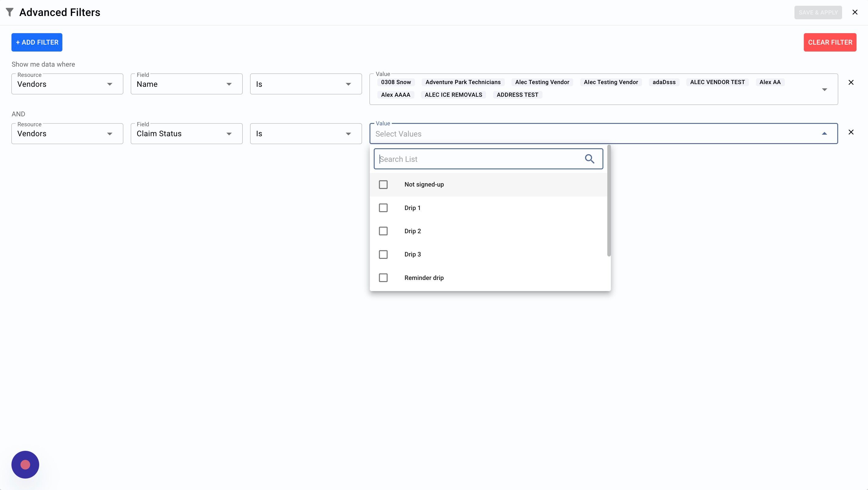Remove the Claim Status filter row

pyautogui.click(x=851, y=132)
